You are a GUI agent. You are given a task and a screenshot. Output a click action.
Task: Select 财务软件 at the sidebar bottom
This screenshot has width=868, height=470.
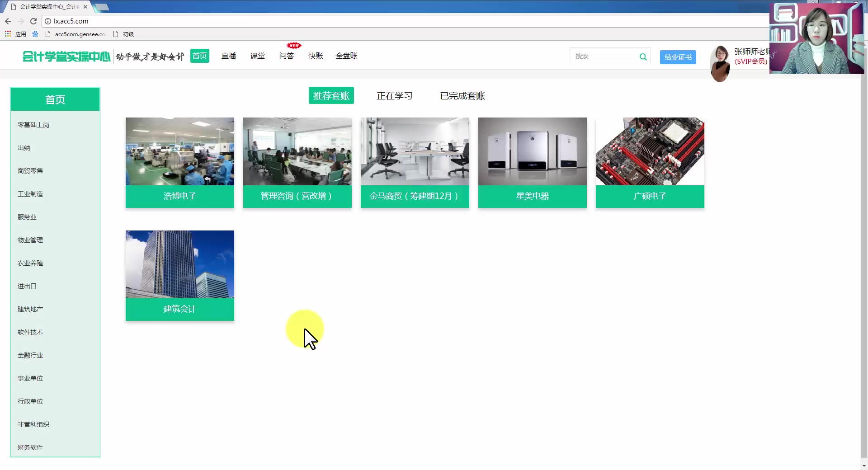(x=30, y=447)
